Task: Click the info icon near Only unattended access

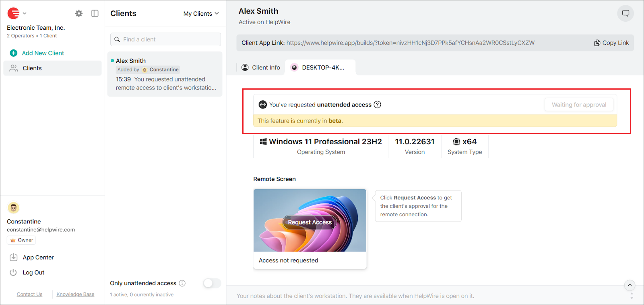Action: (182, 283)
